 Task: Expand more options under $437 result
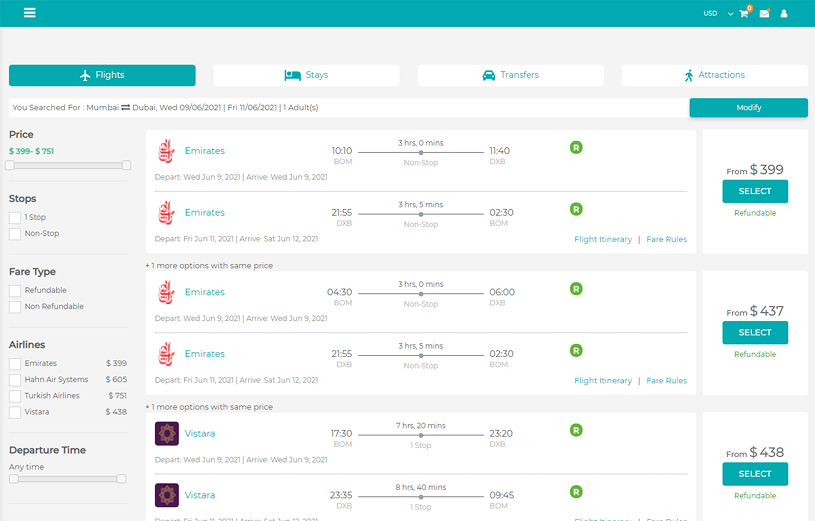click(209, 407)
